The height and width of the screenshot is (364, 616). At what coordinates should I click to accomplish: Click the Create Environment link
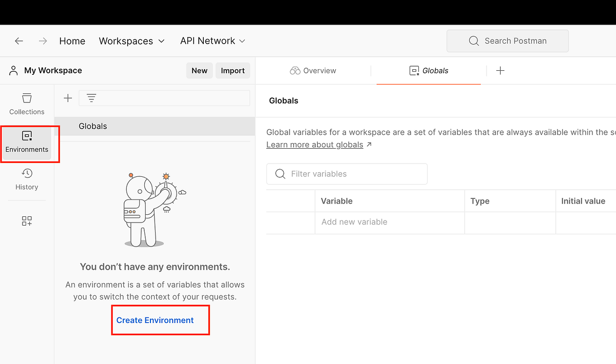[154, 320]
